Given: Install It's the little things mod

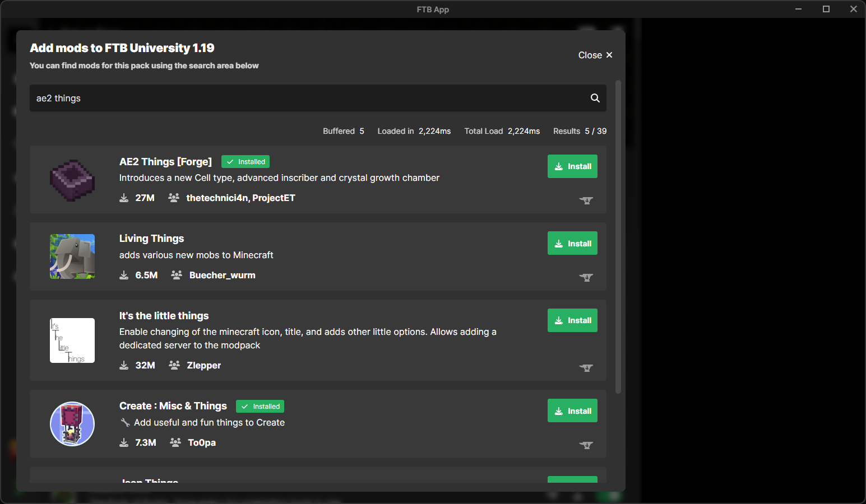Looking at the screenshot, I should [572, 320].
